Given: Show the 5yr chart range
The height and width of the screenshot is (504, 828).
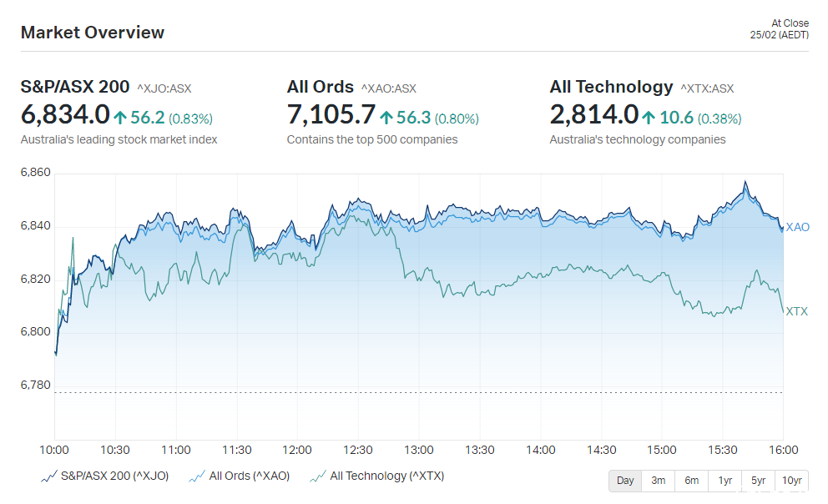Looking at the screenshot, I should pos(758,481).
